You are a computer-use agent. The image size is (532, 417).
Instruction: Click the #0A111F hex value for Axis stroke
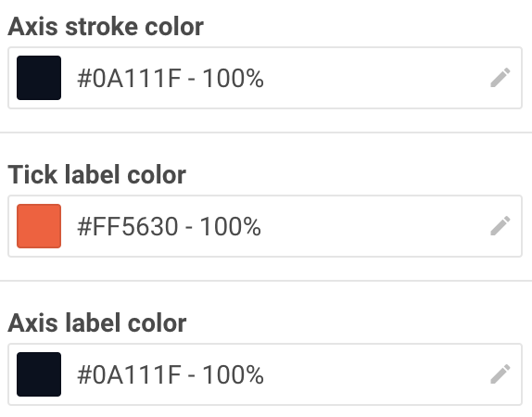coord(129,79)
